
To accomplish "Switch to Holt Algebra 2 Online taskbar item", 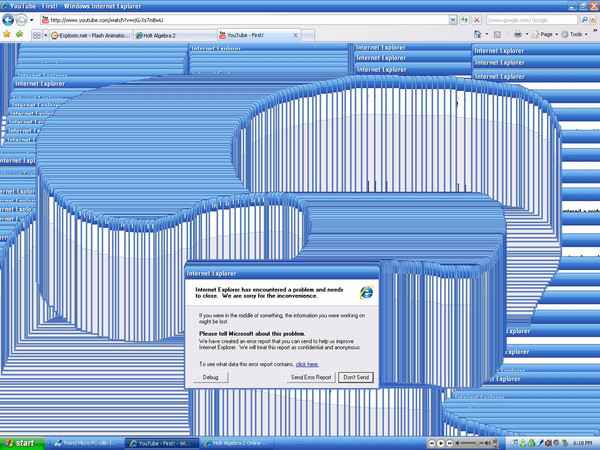I will (239, 443).
